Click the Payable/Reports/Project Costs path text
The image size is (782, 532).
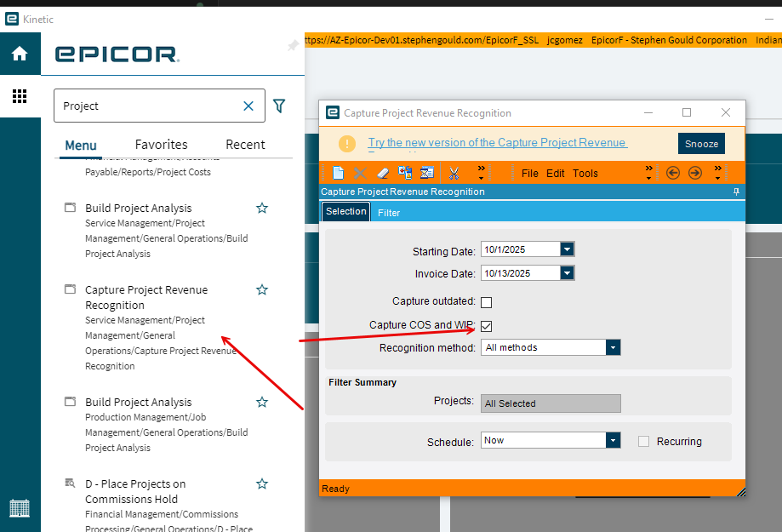147,172
